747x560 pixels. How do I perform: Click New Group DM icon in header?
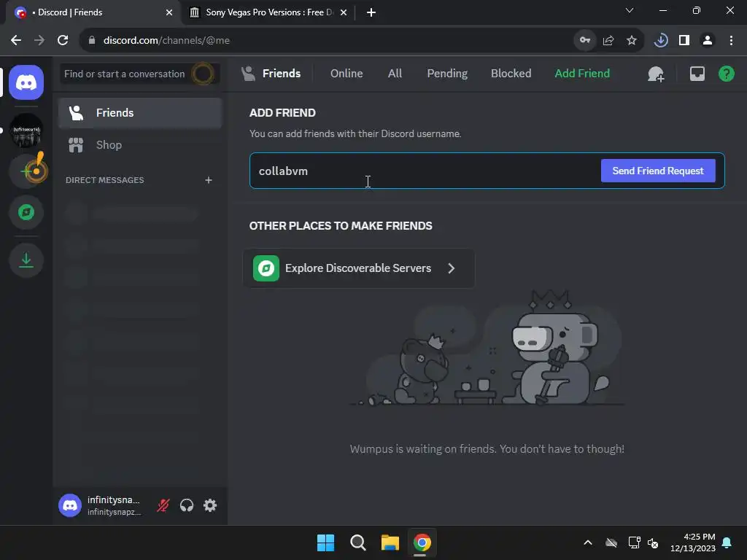656,74
